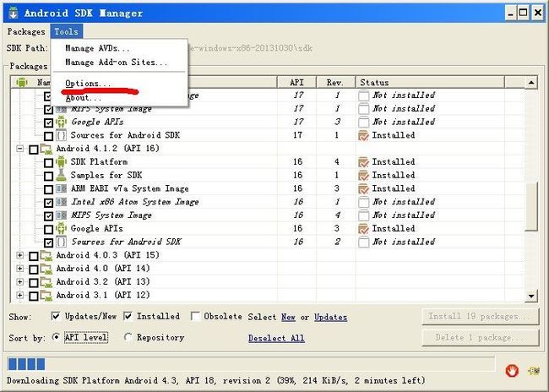Click the Updates selection link
Screen dimensions: 549x392
coord(330,317)
